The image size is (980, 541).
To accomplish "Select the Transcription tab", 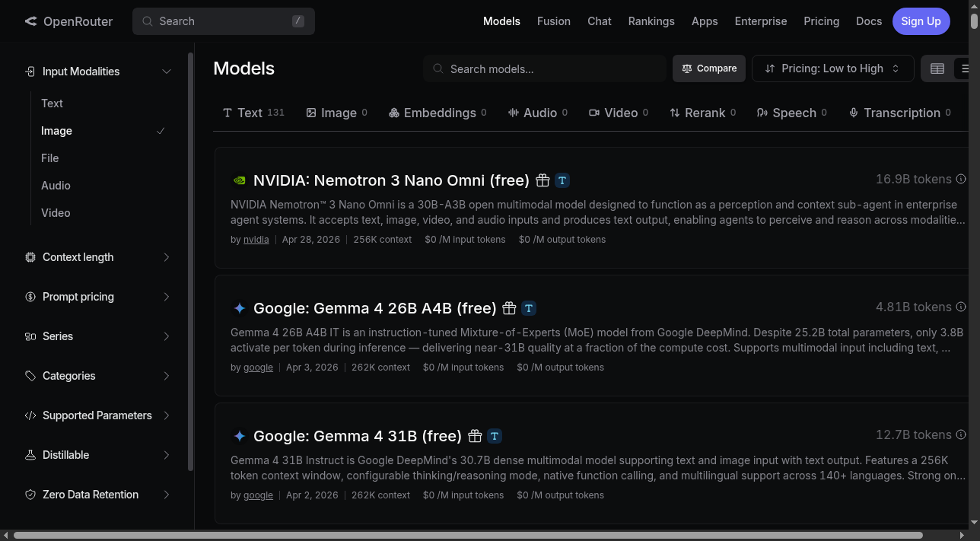I will tap(900, 113).
